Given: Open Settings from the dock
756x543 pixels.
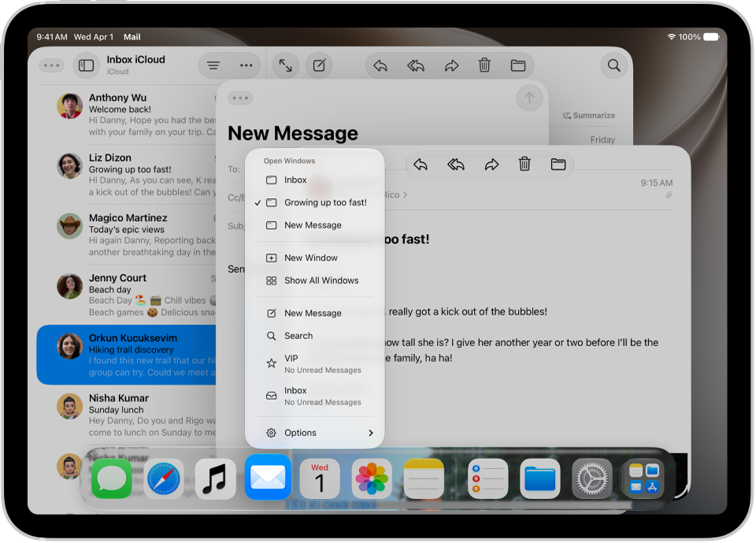Looking at the screenshot, I should 592,478.
